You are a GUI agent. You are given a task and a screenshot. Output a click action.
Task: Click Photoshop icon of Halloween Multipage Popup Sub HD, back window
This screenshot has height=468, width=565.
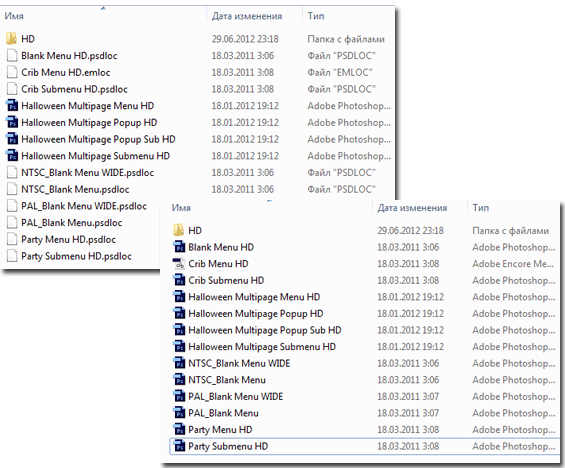click(x=12, y=139)
